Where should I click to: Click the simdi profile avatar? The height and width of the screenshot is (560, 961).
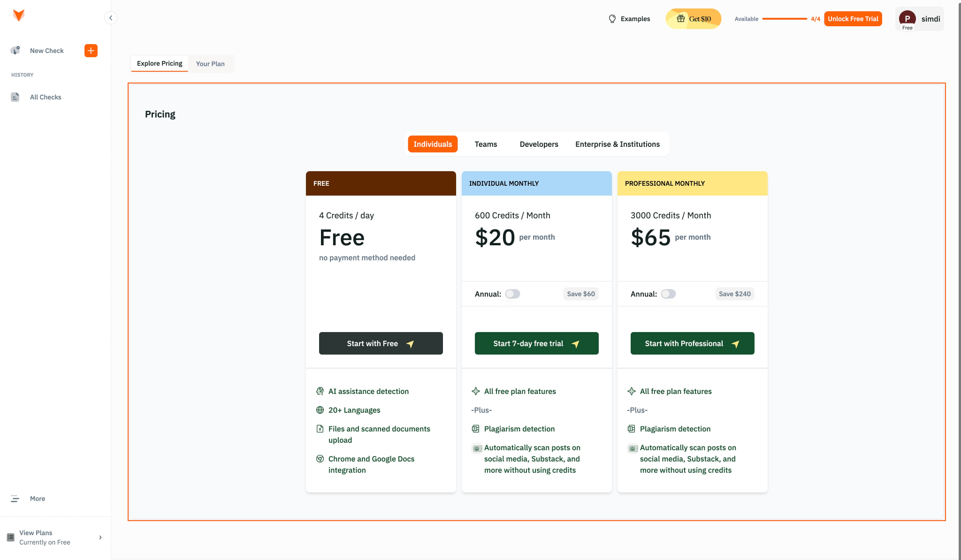908,19
